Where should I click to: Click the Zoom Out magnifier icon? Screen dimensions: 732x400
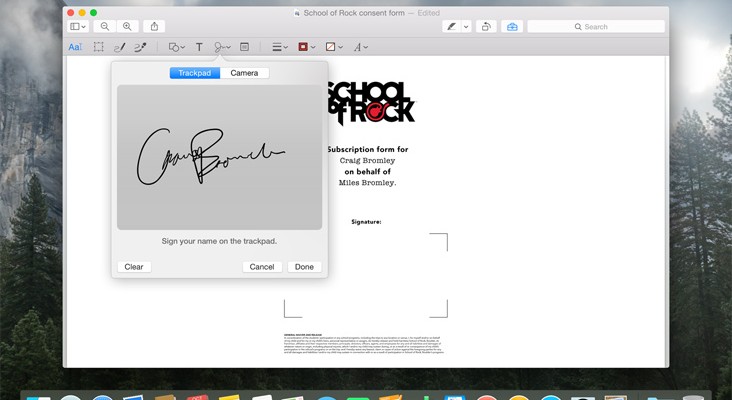click(105, 26)
